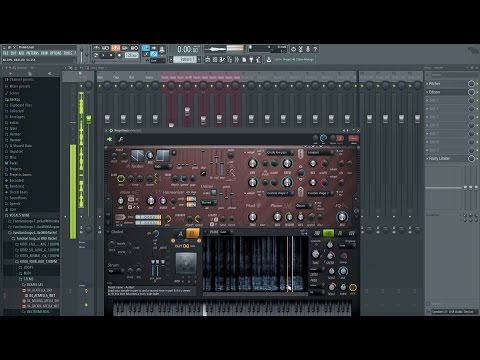This screenshot has height=360, width=480.
Task: Select Harmor orange part B tab
Action: tap(192, 234)
